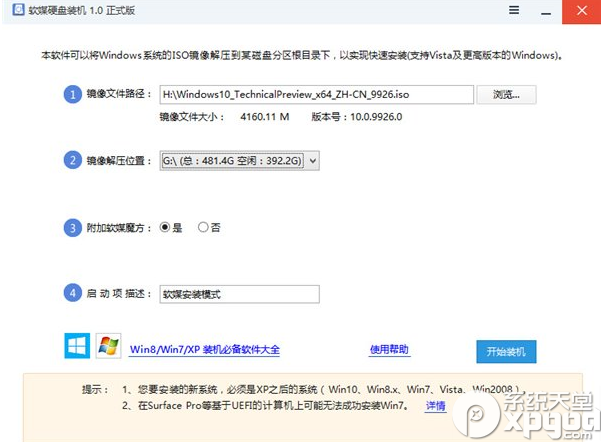Image resolution: width=601 pixels, height=442 pixels.
Task: Click the step 1 circle beside 镜像文件路径
Action: 72,95
